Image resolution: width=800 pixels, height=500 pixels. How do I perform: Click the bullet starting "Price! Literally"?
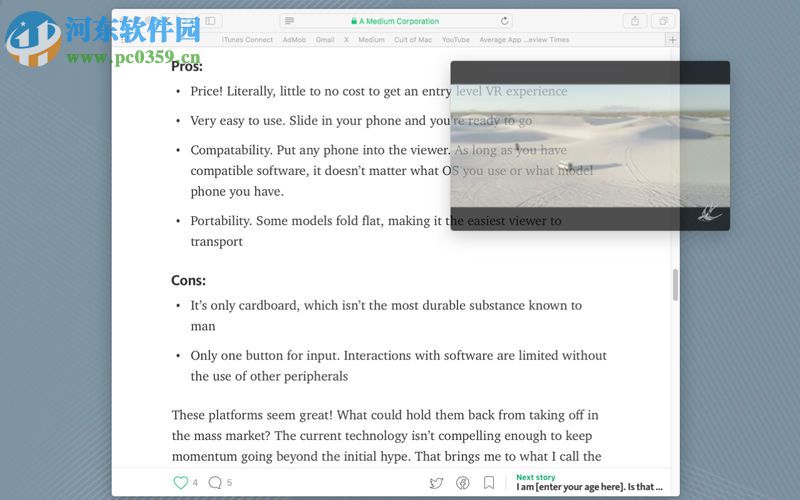(x=379, y=91)
